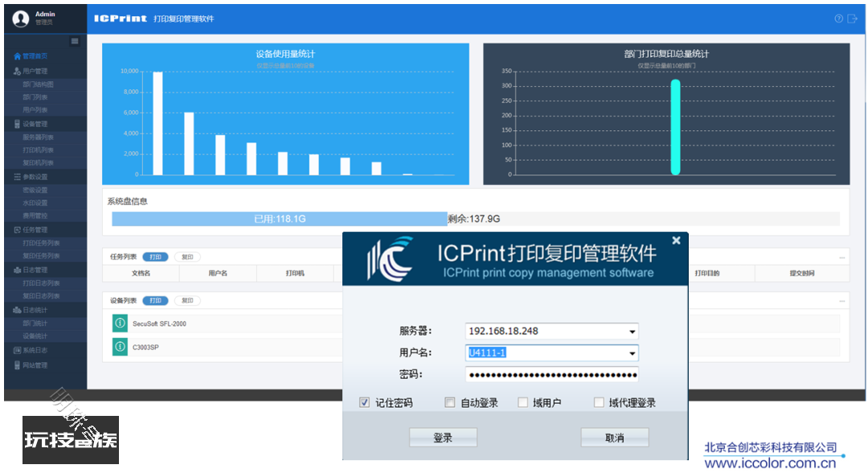Screen dimensions: 868x473
Task: Open 密级设置 in the sidebar
Action: (x=35, y=190)
